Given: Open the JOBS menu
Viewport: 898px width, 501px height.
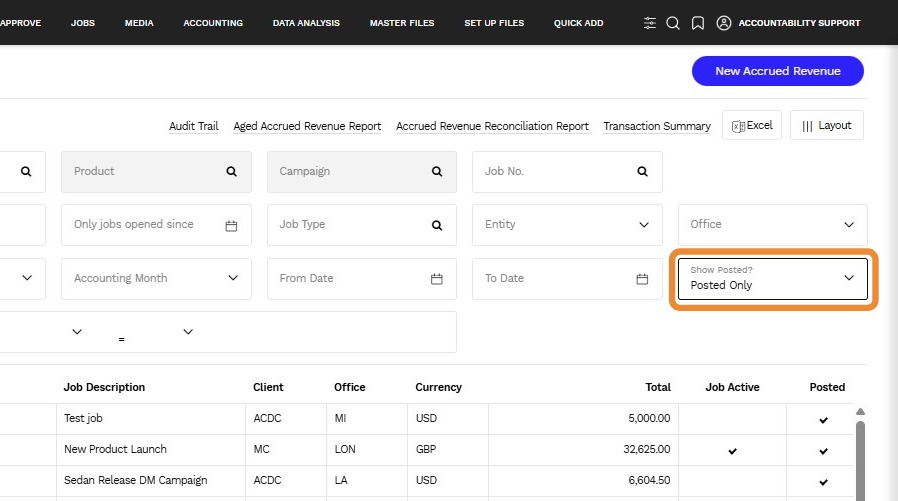Looking at the screenshot, I should click(83, 23).
